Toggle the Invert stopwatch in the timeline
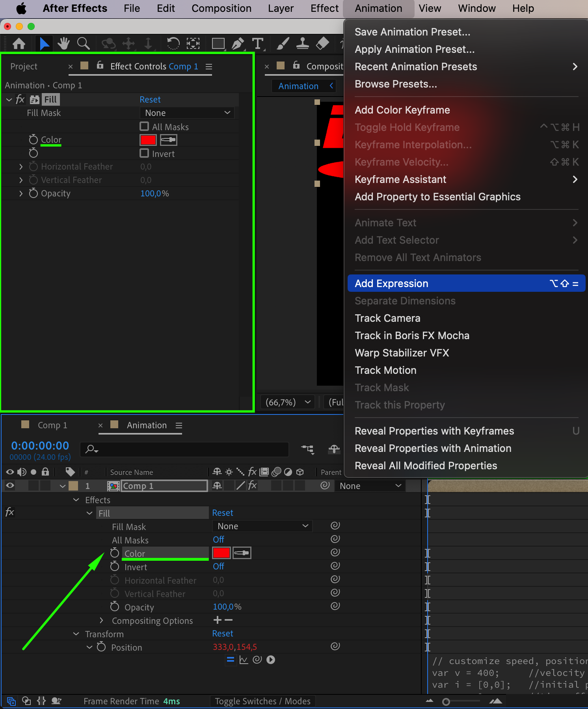This screenshot has height=709, width=588. [115, 566]
